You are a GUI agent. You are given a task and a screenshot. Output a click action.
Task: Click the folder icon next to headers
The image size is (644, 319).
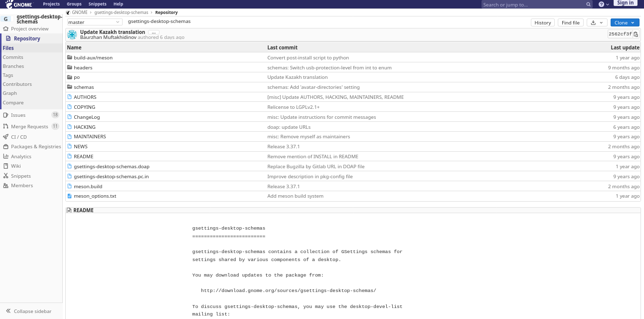pos(69,67)
